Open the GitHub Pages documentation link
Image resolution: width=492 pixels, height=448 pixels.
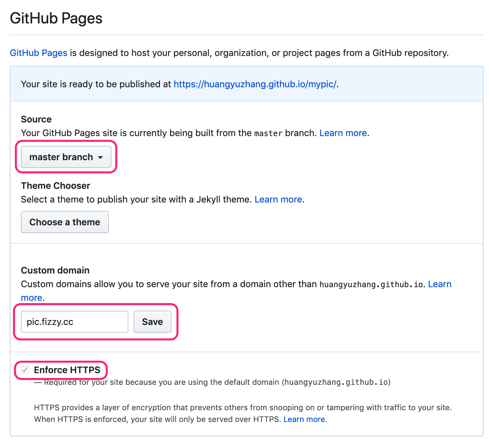[x=38, y=53]
